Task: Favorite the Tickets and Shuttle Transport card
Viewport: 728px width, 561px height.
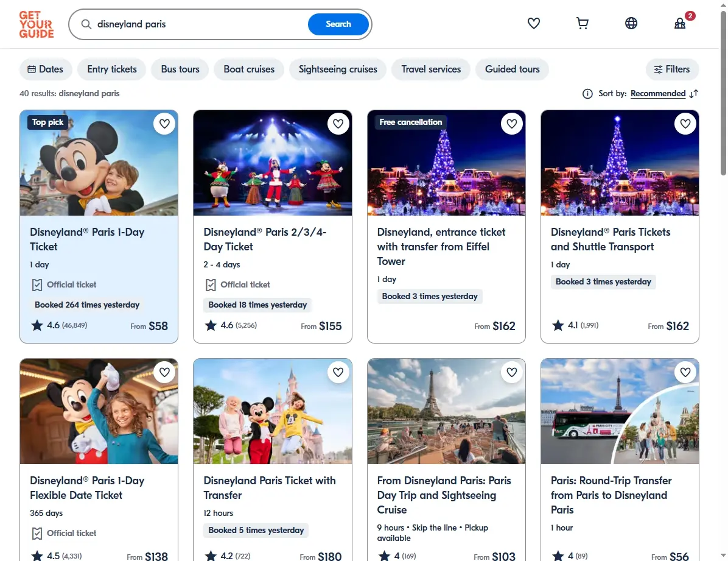Action: [x=685, y=124]
